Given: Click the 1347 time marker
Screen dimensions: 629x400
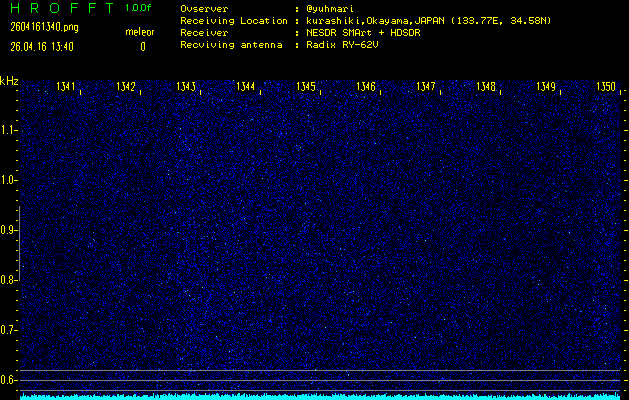Looking at the screenshot, I should pyautogui.click(x=426, y=87).
